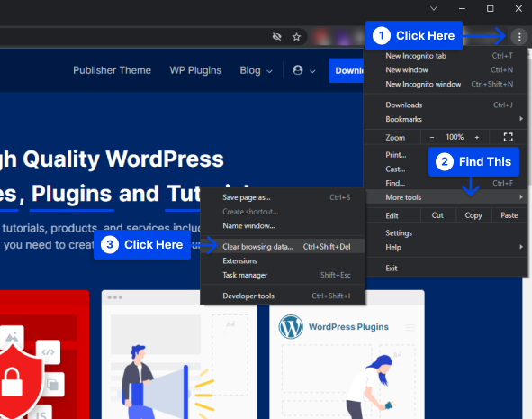The width and height of the screenshot is (532, 419).
Task: Click the blurred red extension icon
Action: (x=321, y=36)
